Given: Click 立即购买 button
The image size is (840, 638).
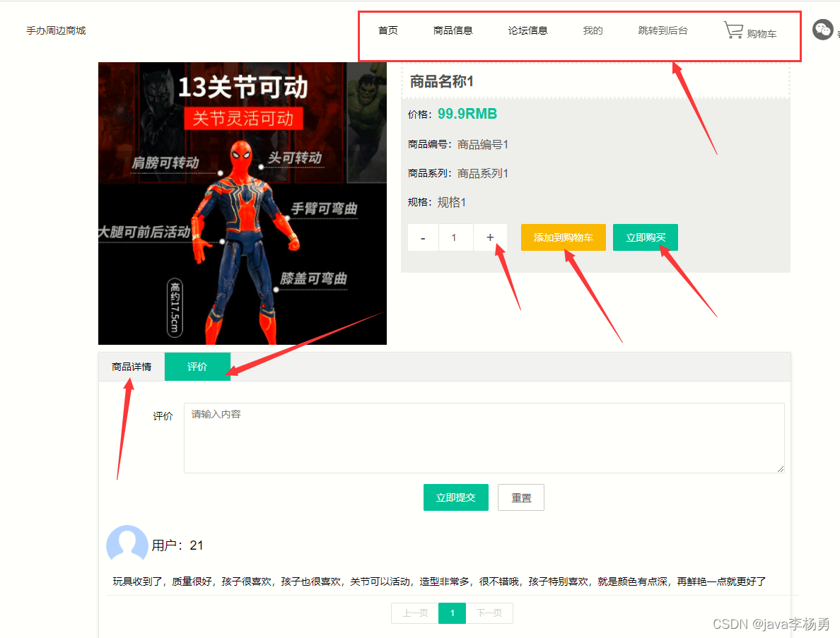Looking at the screenshot, I should click(646, 237).
